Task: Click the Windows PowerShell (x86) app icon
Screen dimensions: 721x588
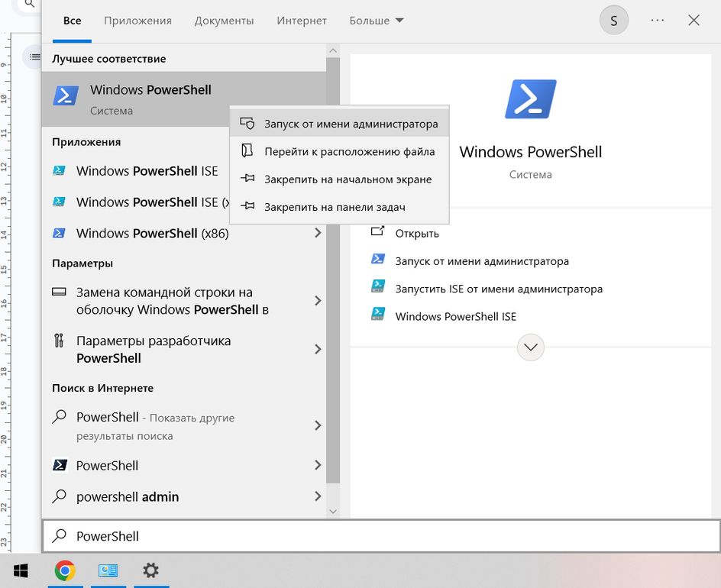Action: 59,233
